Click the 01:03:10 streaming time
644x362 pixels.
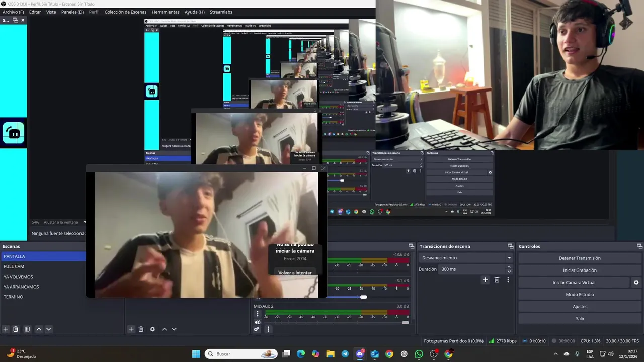click(x=534, y=341)
